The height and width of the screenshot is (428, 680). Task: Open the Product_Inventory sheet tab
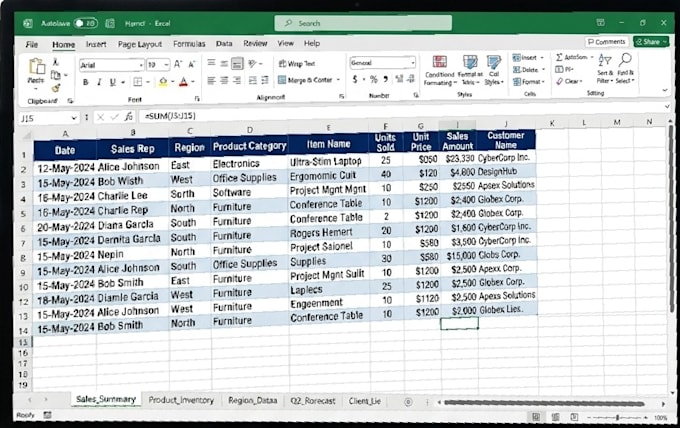click(x=181, y=400)
